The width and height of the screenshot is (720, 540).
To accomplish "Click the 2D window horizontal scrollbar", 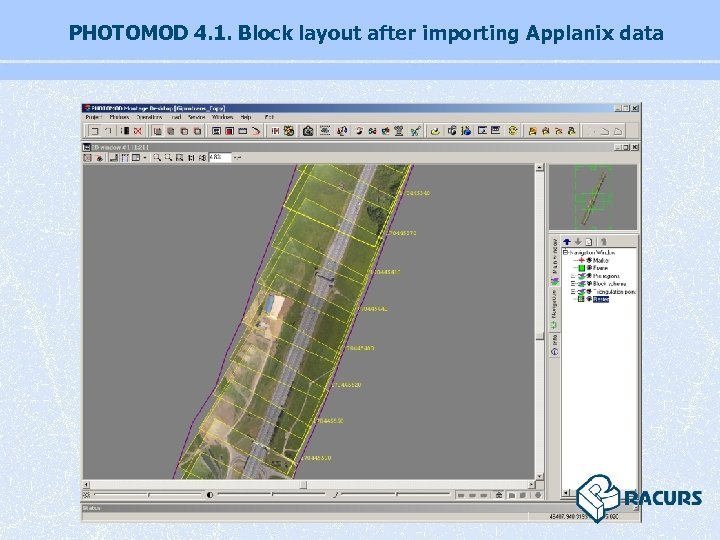I will click(309, 484).
